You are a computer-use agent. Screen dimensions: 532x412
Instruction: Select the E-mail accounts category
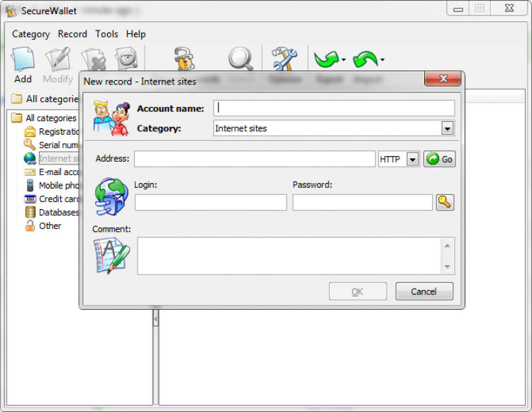tap(59, 172)
